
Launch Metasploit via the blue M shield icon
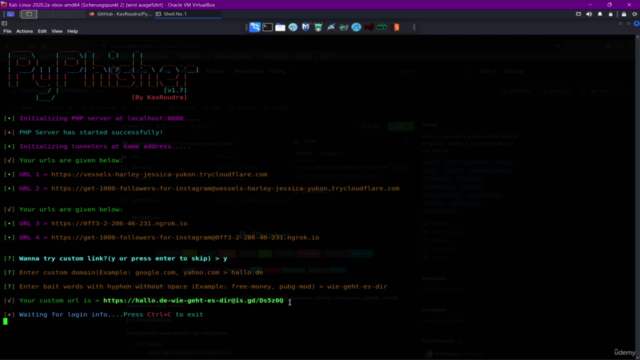coord(305,27)
